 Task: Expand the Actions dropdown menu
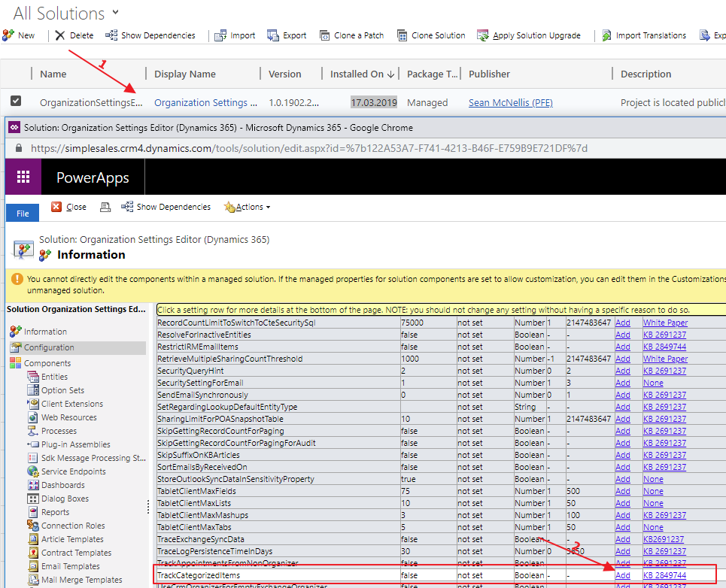(x=248, y=207)
